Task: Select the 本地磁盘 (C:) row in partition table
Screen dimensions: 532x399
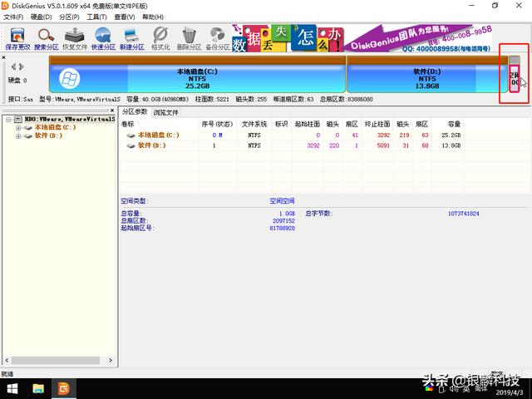Action: (292, 135)
